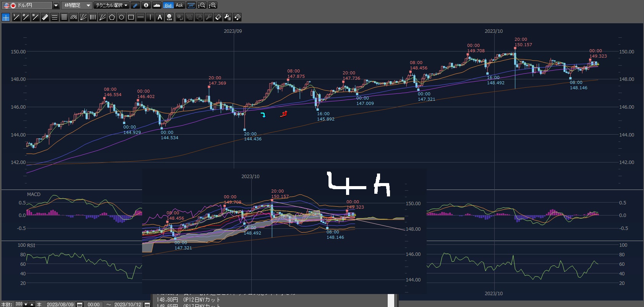Select the horizontal line drawing tool
Image resolution: width=644 pixels, height=307 pixels.
[141, 17]
